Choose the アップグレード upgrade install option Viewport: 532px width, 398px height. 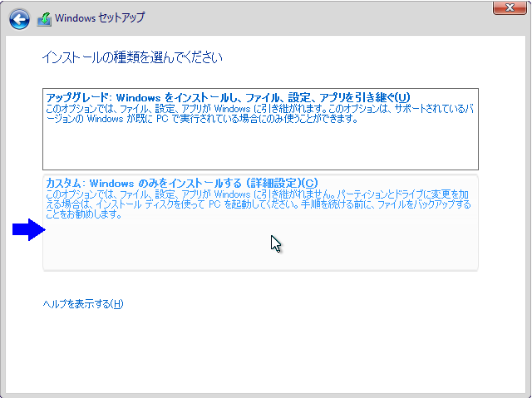260,129
